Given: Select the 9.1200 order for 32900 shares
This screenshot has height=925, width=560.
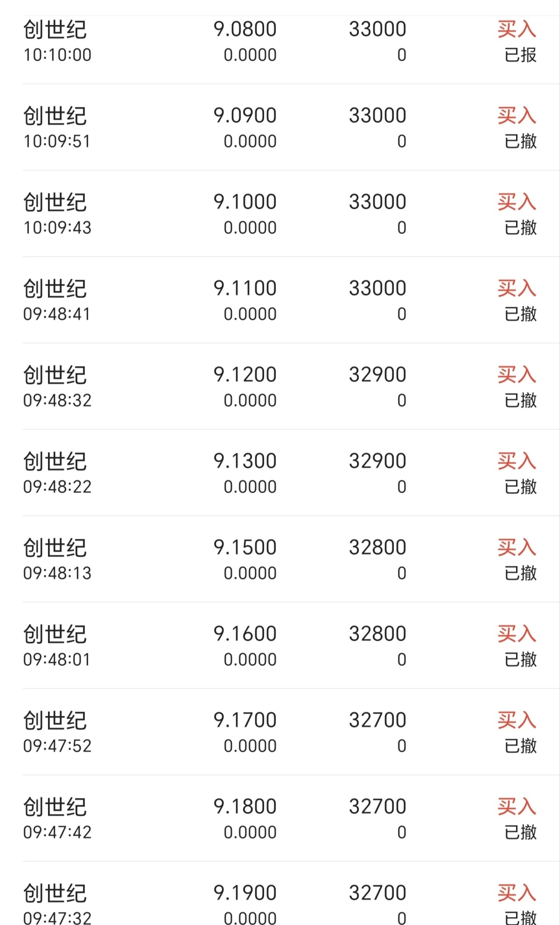Looking at the screenshot, I should [280, 387].
